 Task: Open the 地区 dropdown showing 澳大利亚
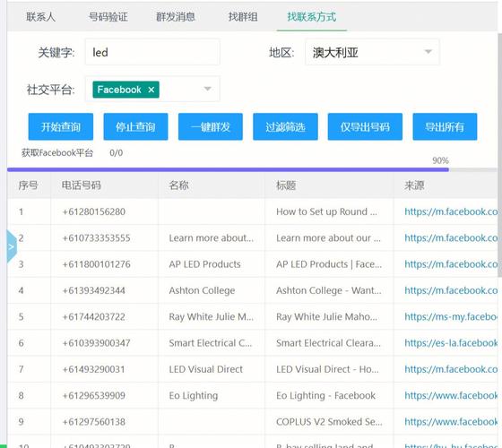click(372, 52)
